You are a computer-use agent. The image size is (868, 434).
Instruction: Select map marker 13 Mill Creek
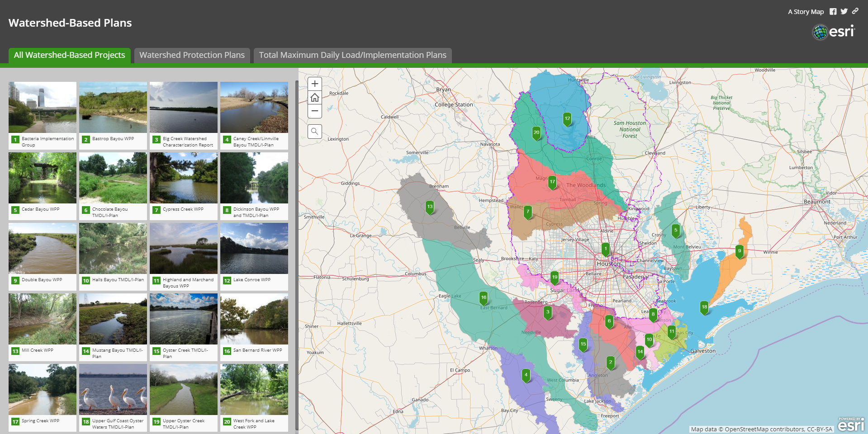pos(430,208)
